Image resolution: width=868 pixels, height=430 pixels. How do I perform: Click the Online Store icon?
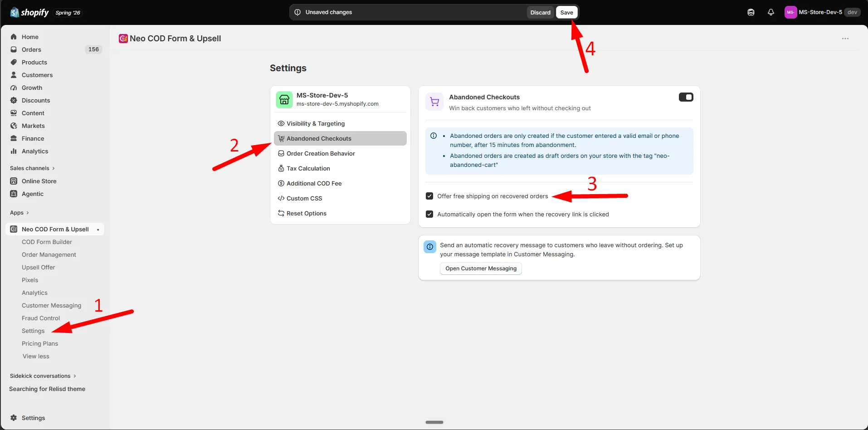pyautogui.click(x=14, y=181)
